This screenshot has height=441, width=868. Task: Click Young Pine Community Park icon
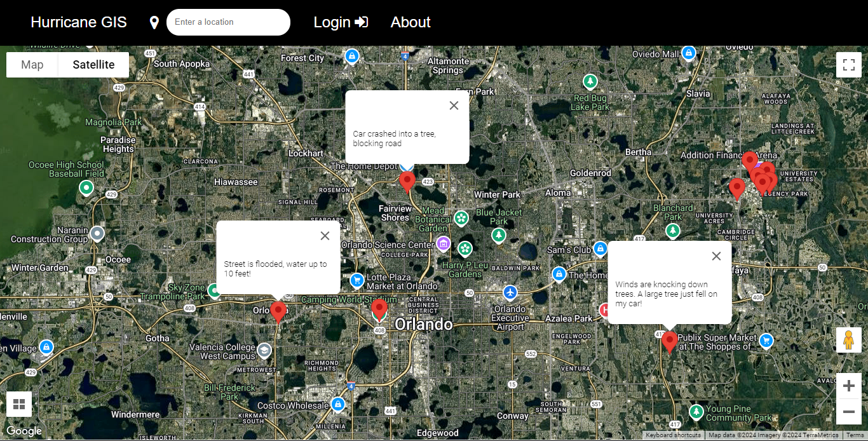click(696, 412)
